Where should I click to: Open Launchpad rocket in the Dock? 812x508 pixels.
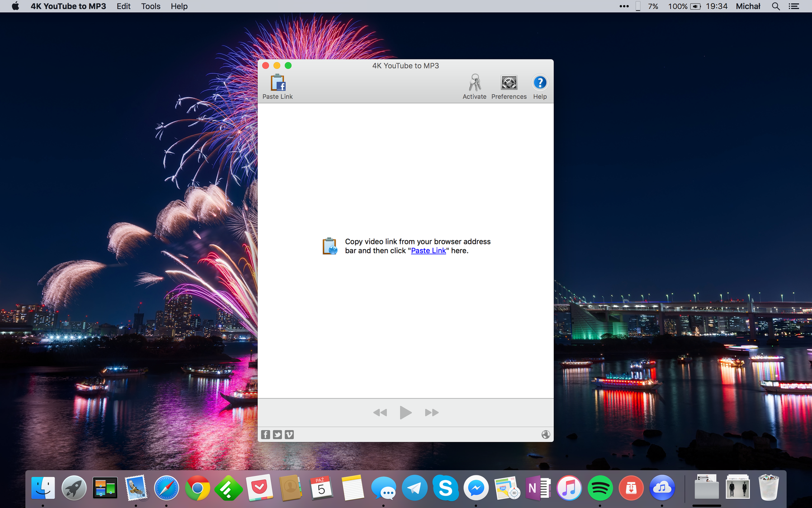(x=74, y=488)
